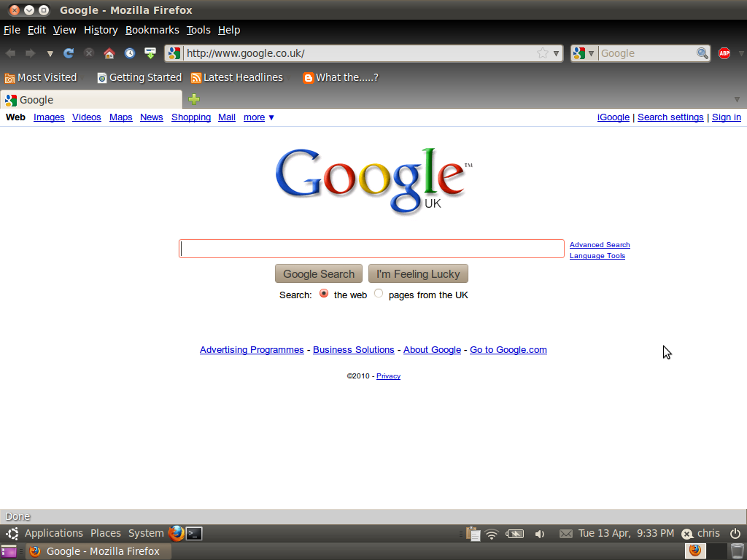Expand the Adblock Plus dropdown arrow
This screenshot has width=747, height=560.
[x=741, y=53]
